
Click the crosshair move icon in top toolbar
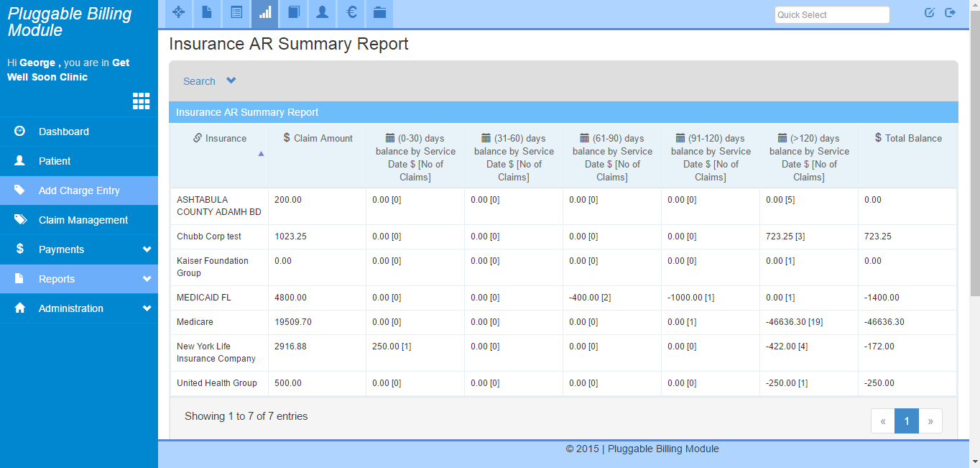click(179, 13)
